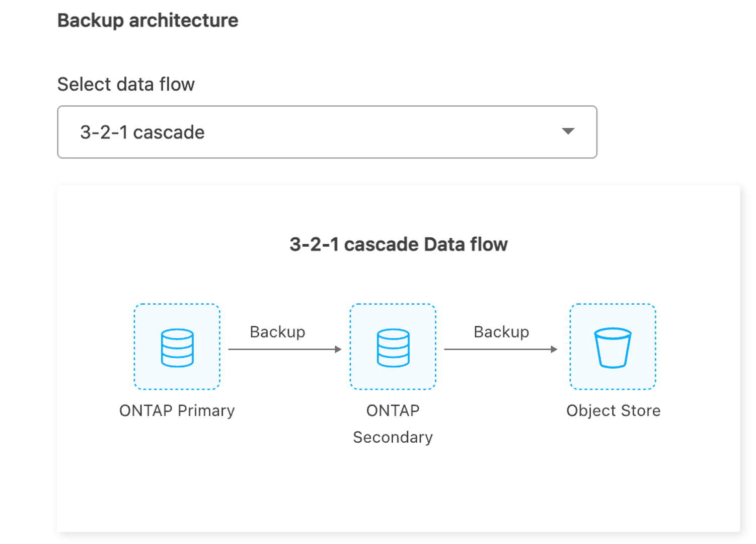Click the 'ONTAP Secondary' caption text
The width and height of the screenshot is (756, 544).
[393, 423]
